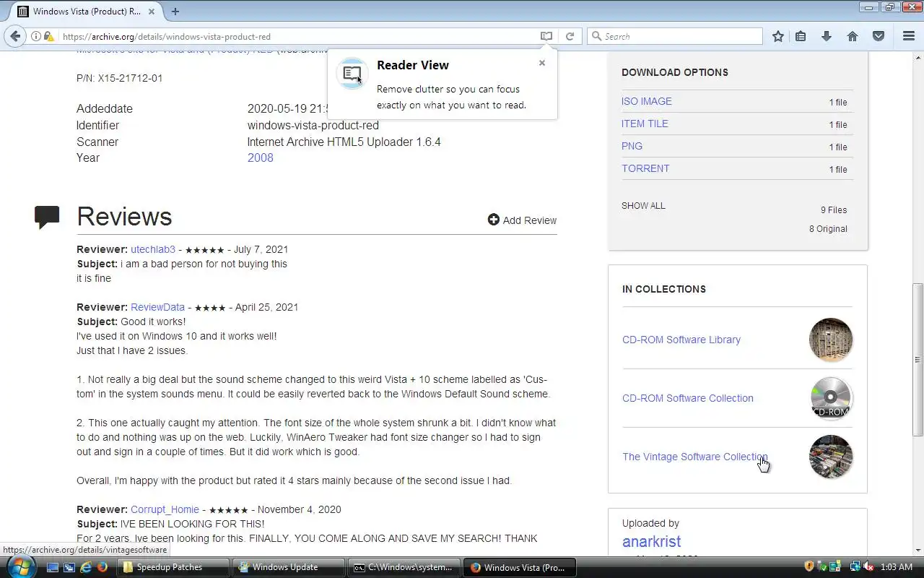
Task: Click '8 Original' count text
Action: pos(828,229)
